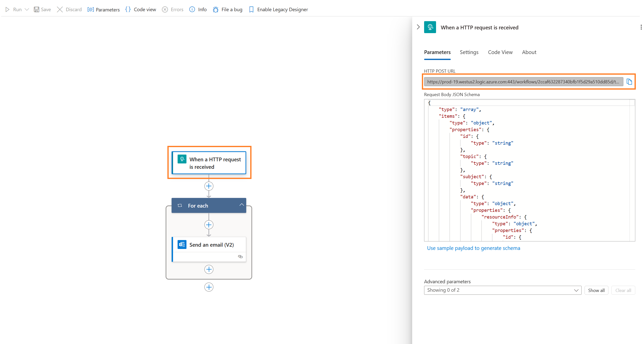Click the Code View tab in right panel
This screenshot has height=344, width=644.
point(500,52)
